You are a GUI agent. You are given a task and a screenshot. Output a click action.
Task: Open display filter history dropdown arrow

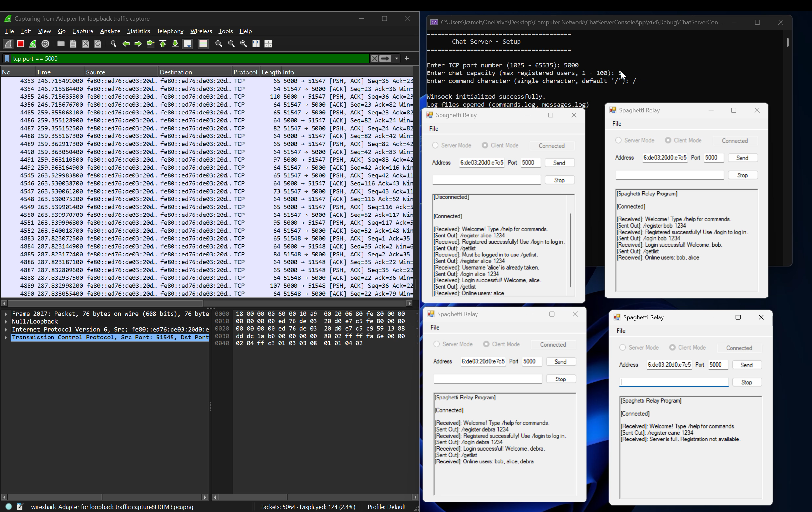396,59
